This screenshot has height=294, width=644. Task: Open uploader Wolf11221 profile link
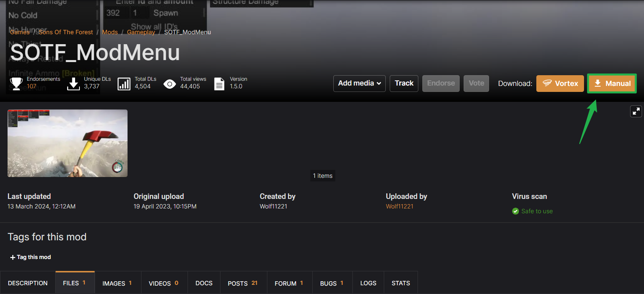click(400, 206)
